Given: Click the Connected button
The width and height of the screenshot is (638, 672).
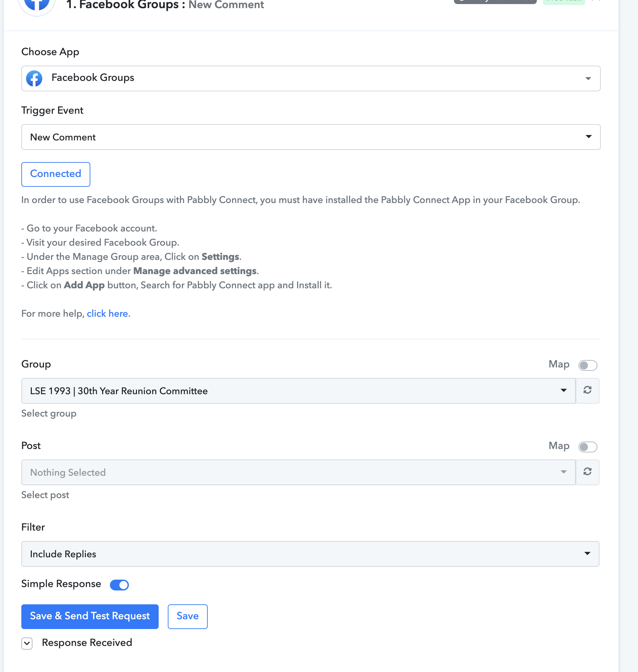Looking at the screenshot, I should tap(56, 174).
